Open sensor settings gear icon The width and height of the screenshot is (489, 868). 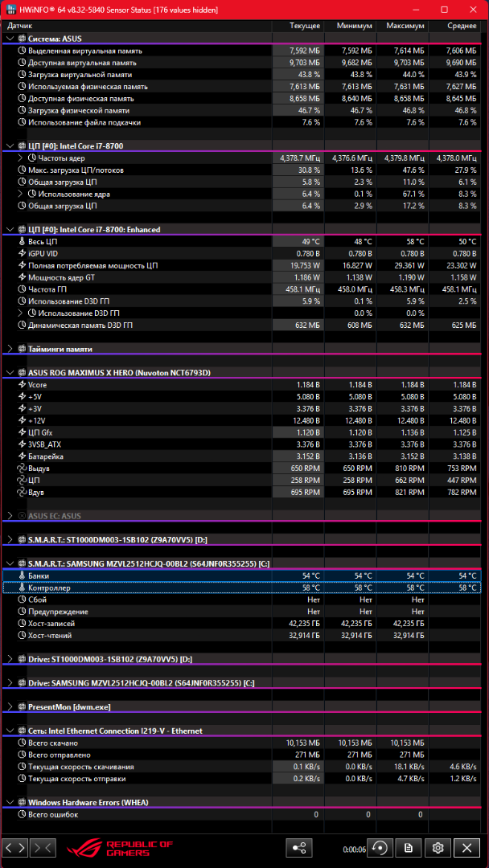[x=438, y=847]
